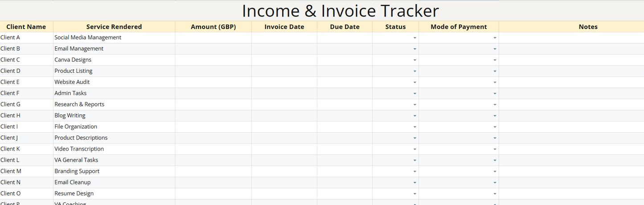Expand Mode of Payment dropdown for Client N

(x=495, y=183)
